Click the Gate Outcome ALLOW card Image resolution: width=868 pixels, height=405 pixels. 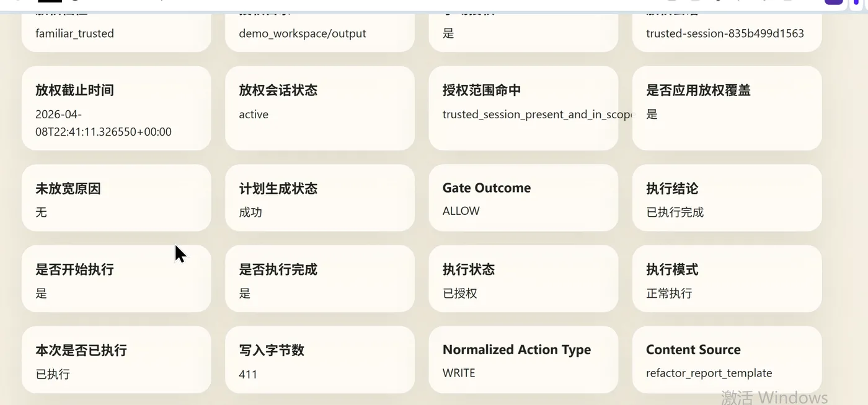[523, 198]
